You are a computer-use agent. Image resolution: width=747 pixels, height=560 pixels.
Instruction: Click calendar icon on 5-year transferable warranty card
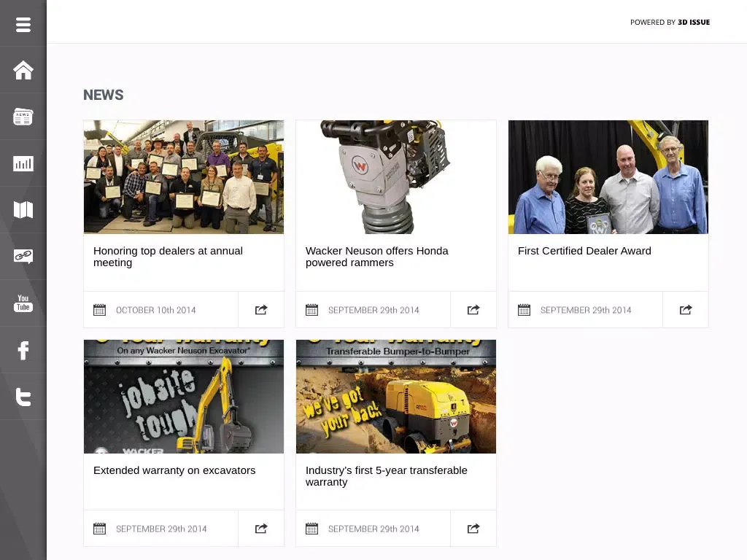[x=311, y=529]
